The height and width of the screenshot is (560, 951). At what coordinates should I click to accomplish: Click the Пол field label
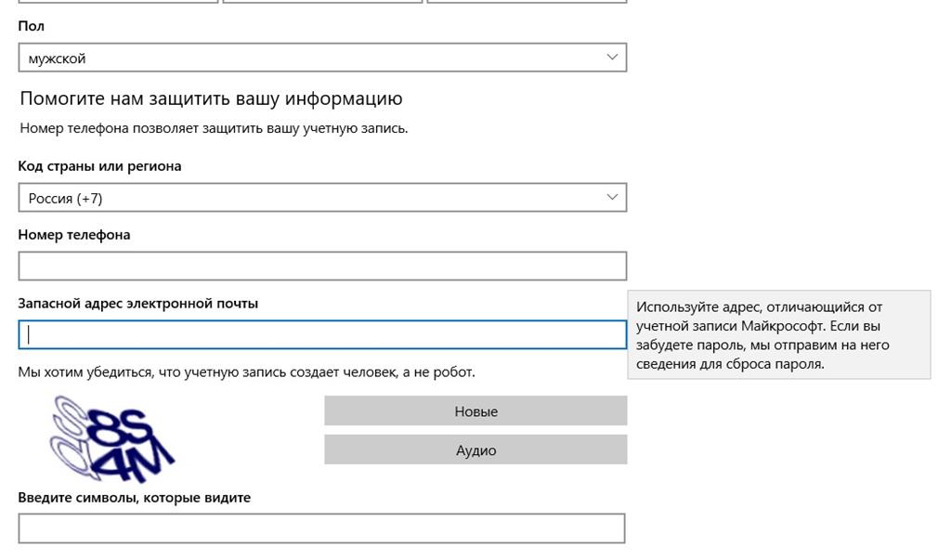tap(31, 26)
